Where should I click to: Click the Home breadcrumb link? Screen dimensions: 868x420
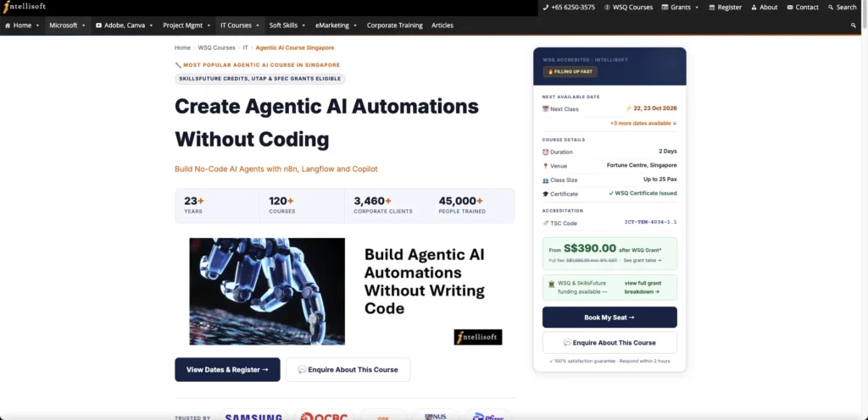pyautogui.click(x=183, y=48)
